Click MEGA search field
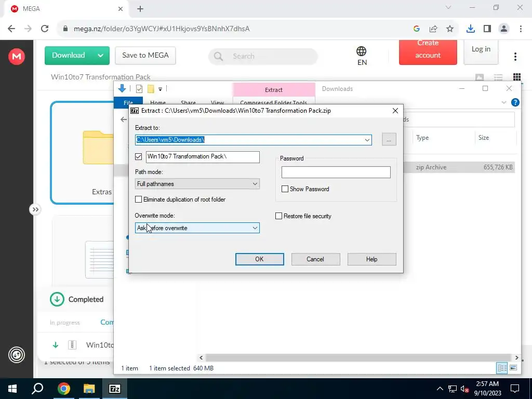Screen dimensions: 532x399 (x=263, y=56)
